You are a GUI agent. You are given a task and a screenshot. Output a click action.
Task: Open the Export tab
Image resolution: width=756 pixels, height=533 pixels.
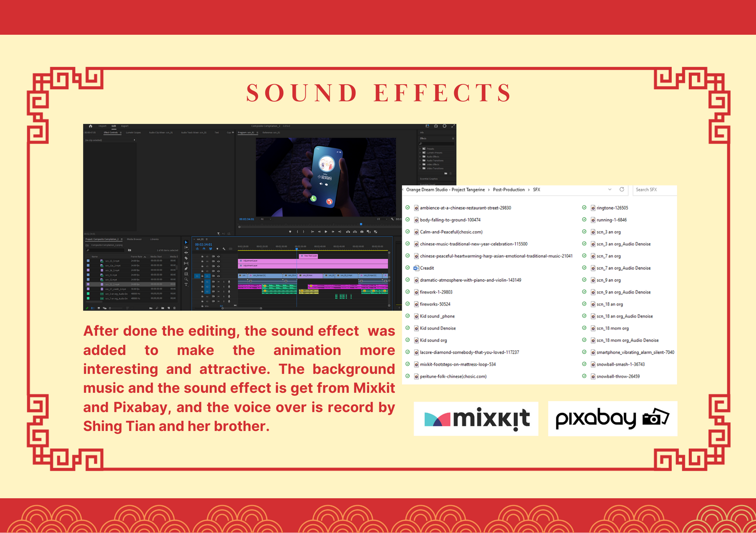click(125, 126)
